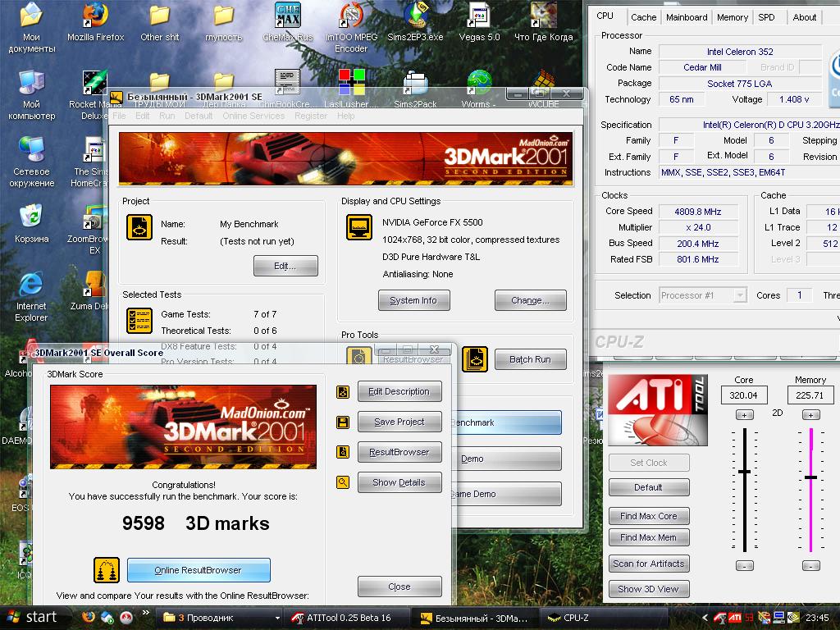Click the Core clock slider handle in ATITool
This screenshot has height=630, width=840.
[744, 472]
